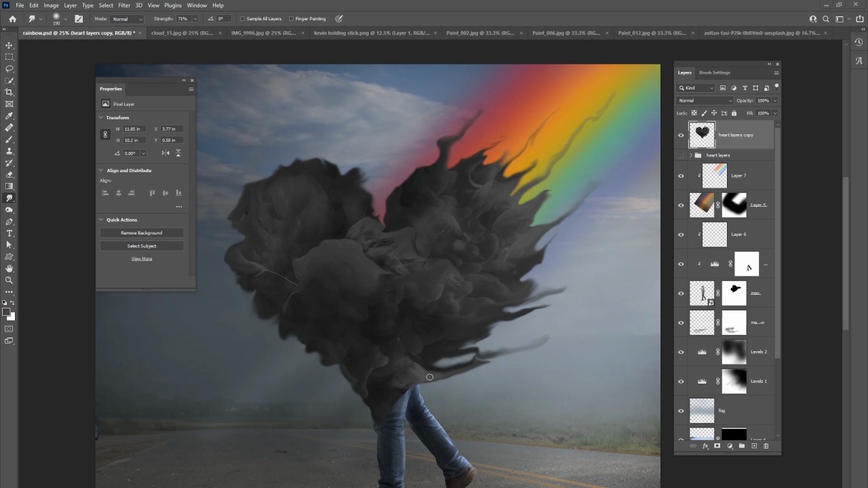Expand the heart layers group
Image resolution: width=868 pixels, height=488 pixels.
[690, 155]
